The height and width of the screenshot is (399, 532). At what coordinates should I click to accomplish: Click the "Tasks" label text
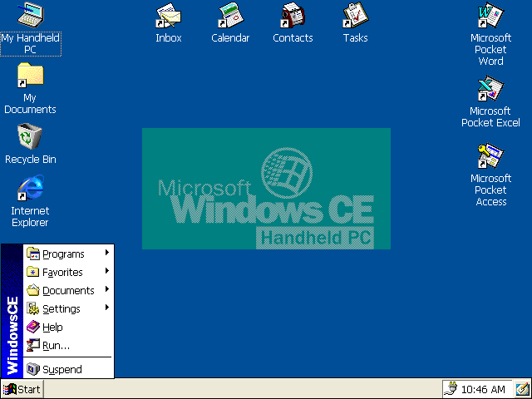coord(355,37)
